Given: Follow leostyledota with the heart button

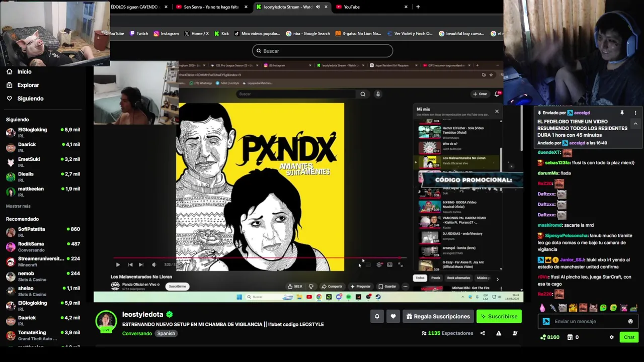Looking at the screenshot, I should coord(393,316).
